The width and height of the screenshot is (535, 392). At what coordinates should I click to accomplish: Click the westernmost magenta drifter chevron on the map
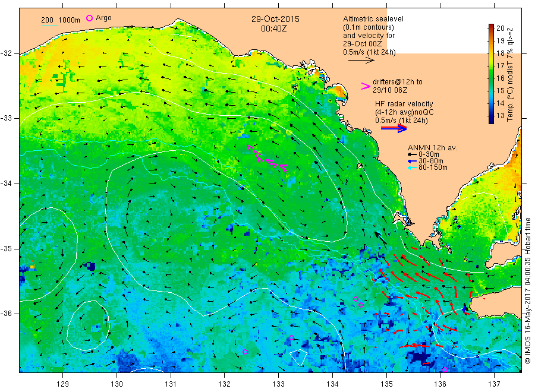[250, 148]
